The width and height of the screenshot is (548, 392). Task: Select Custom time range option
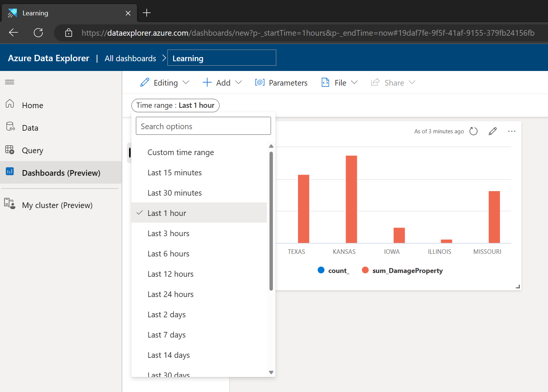(181, 152)
